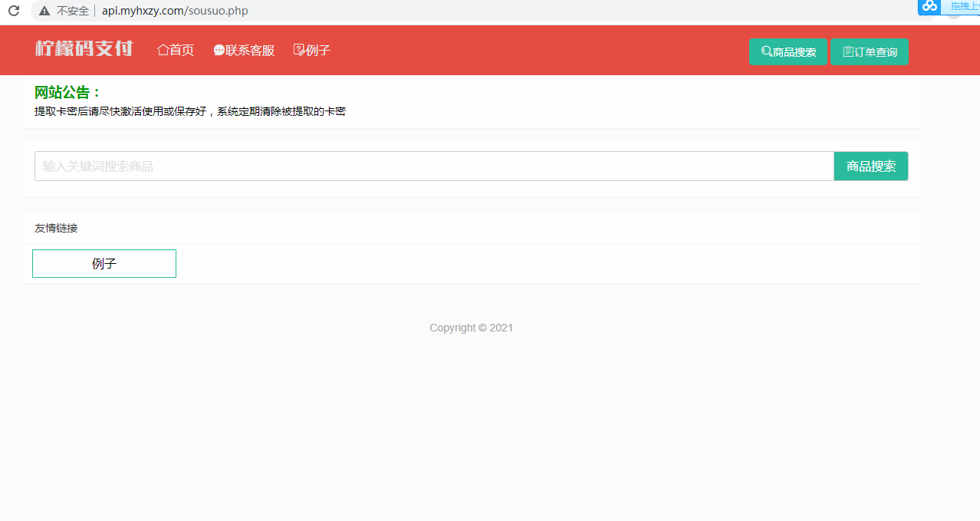The height and width of the screenshot is (521, 980).
Task: Click the 拖拽上传 floating label
Action: point(965,6)
